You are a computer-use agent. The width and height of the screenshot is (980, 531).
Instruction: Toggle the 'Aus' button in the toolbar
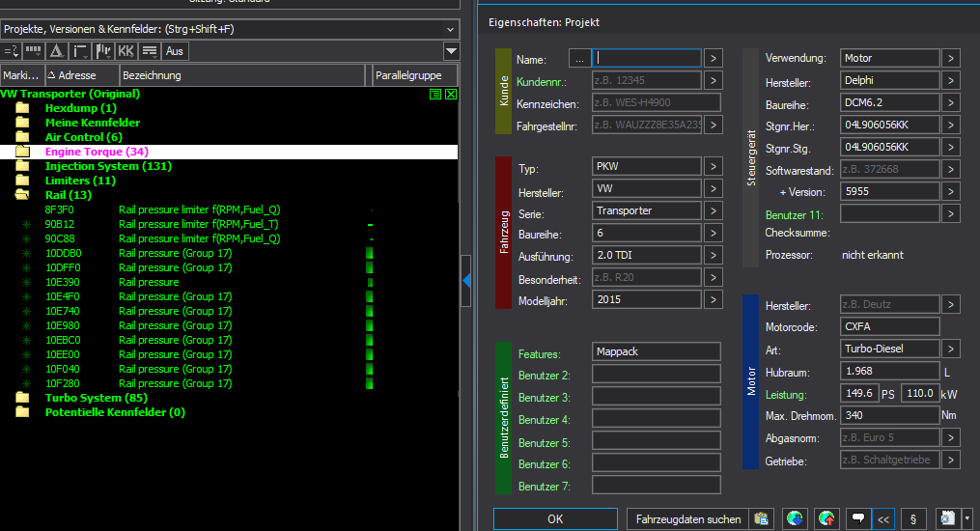pyautogui.click(x=175, y=51)
